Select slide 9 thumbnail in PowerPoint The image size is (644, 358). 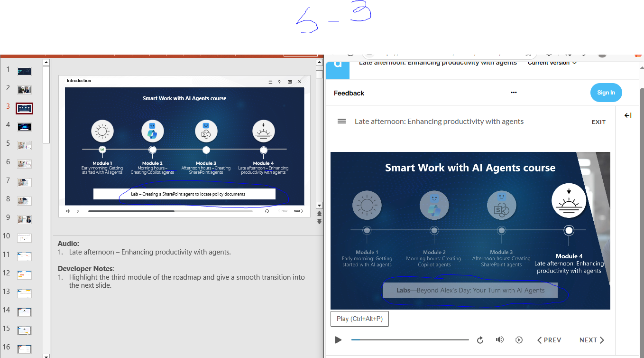pyautogui.click(x=24, y=219)
